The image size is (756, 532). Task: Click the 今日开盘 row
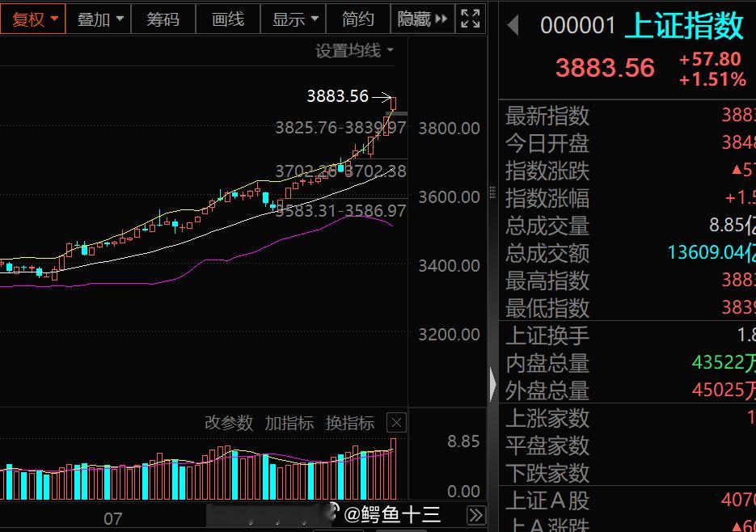click(x=627, y=143)
